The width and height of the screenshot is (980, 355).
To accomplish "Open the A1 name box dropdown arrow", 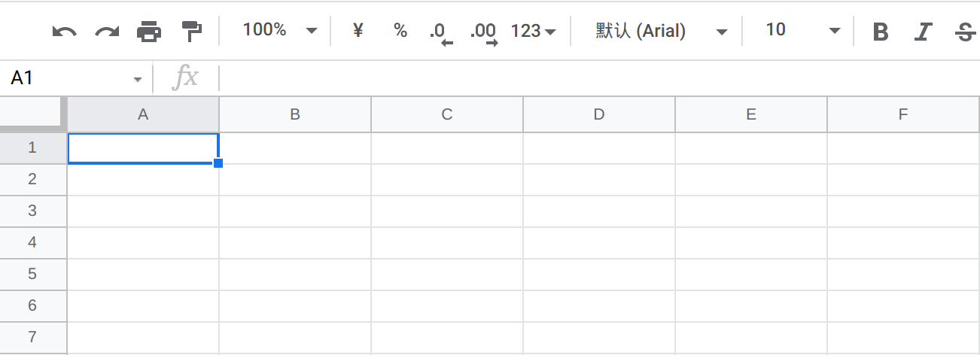I will tap(137, 79).
